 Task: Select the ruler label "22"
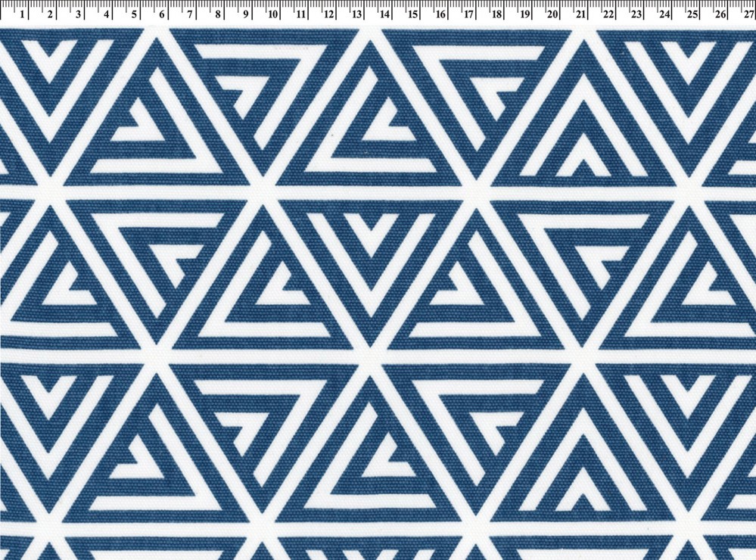(608, 14)
